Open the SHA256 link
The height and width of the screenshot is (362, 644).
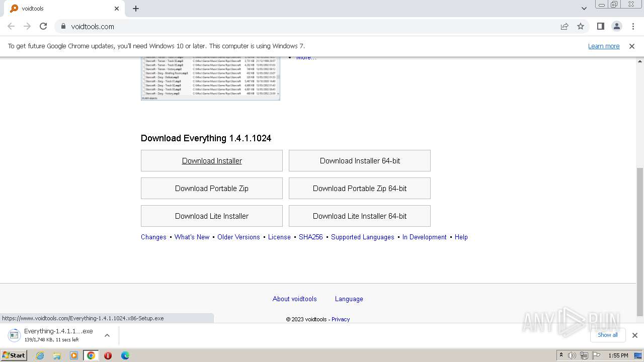click(311, 237)
